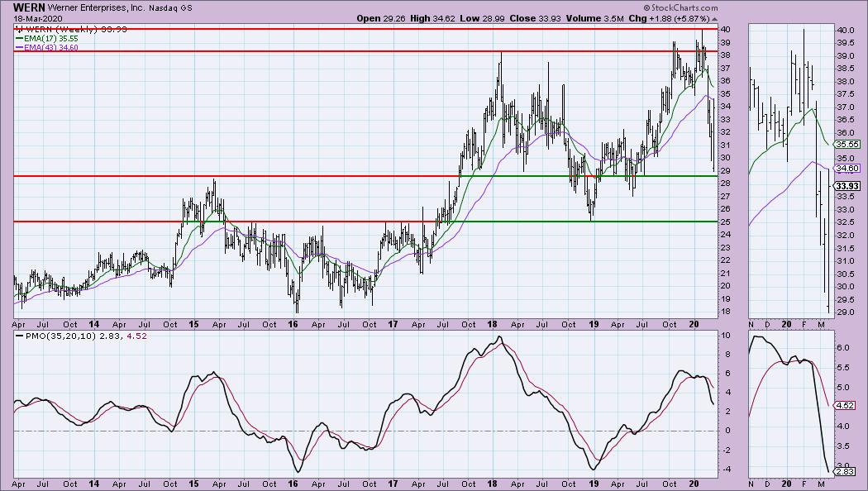Screen dimensions: 868x491
Task: Select the High 34.62 value
Action: click(x=432, y=18)
